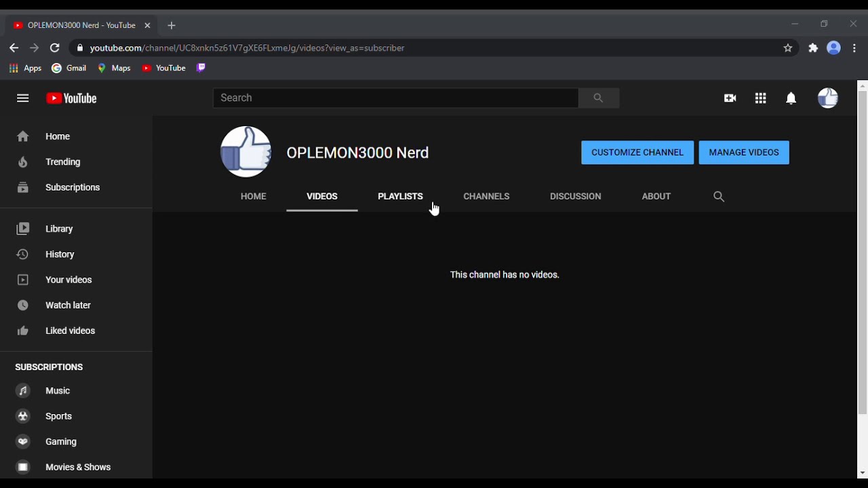
Task: Click the History clock icon
Action: pos(23,254)
